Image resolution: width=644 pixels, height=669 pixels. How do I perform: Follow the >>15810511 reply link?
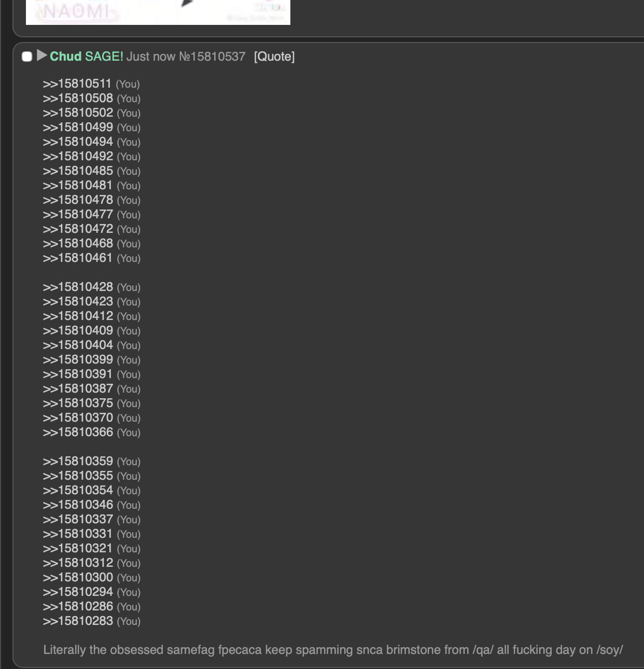click(77, 84)
